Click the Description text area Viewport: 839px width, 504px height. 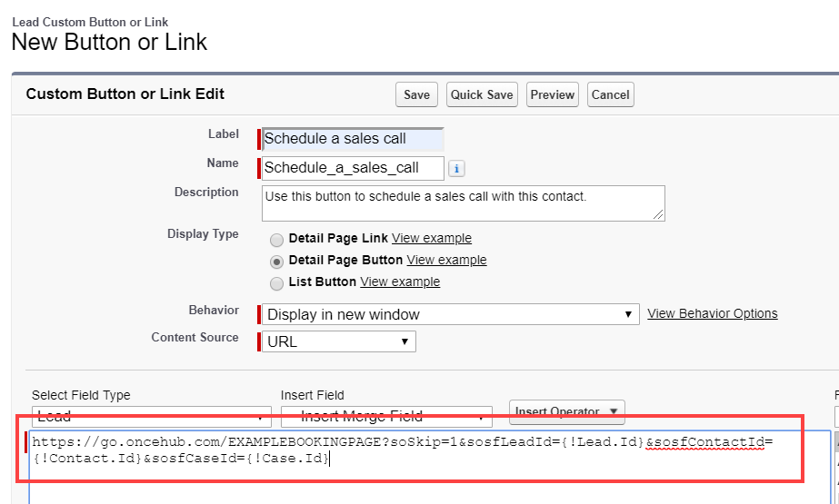(x=463, y=203)
